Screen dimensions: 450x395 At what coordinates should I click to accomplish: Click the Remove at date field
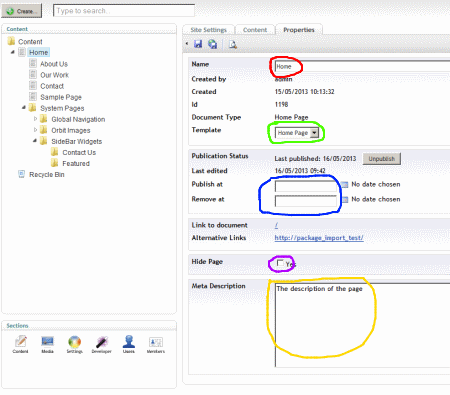(306, 201)
